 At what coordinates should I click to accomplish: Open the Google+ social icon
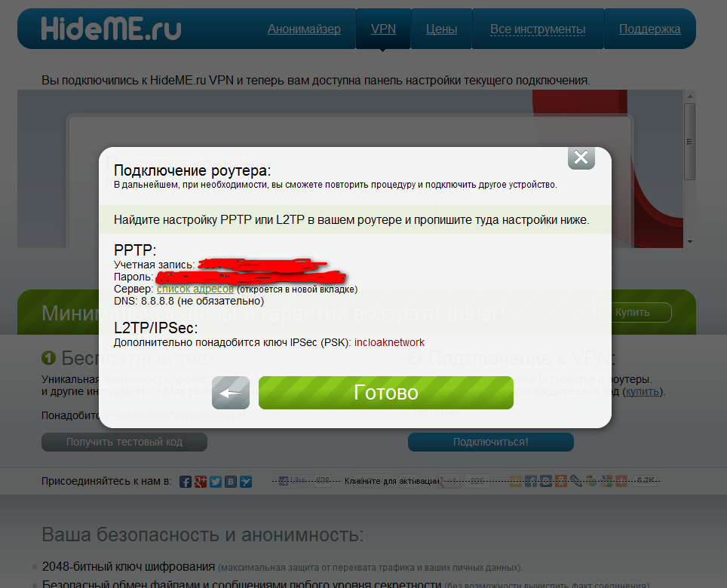pos(201,482)
